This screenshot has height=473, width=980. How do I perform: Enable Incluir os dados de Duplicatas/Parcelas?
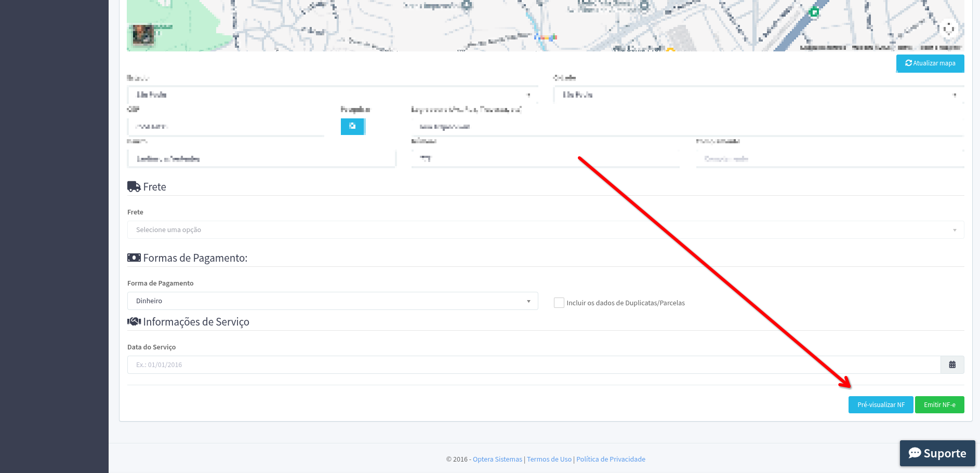tap(559, 303)
